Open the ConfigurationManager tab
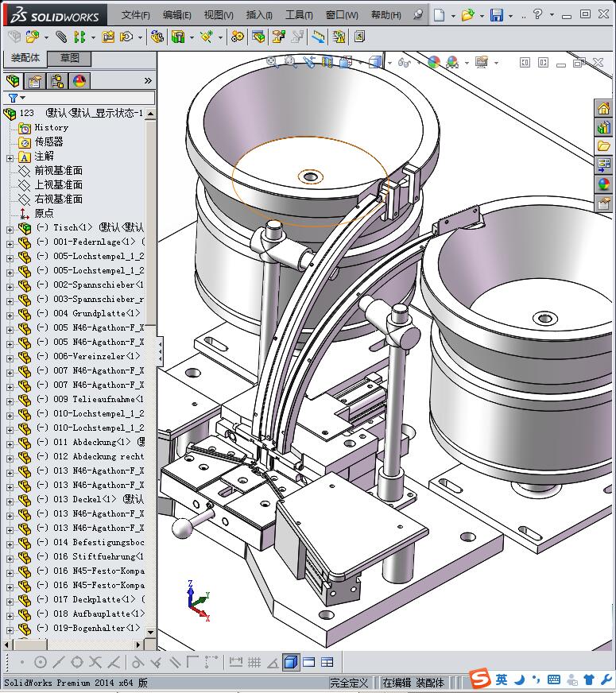 [57, 81]
